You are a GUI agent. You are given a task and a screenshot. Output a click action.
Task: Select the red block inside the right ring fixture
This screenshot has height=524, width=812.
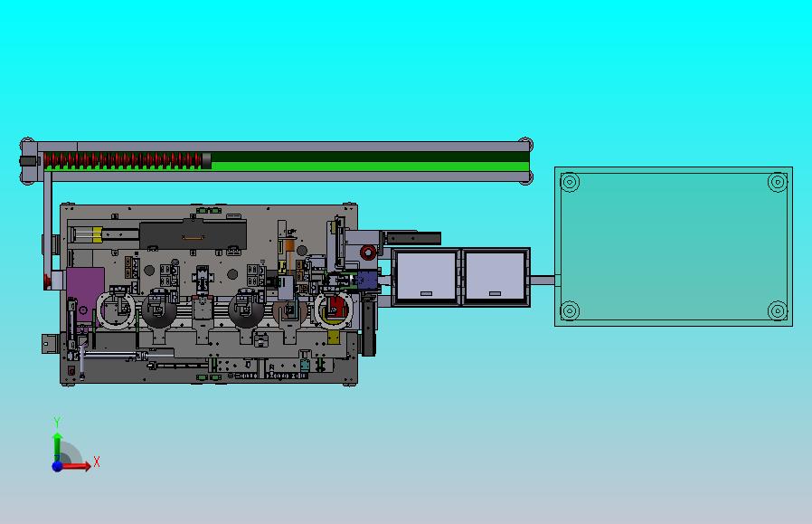[337, 305]
